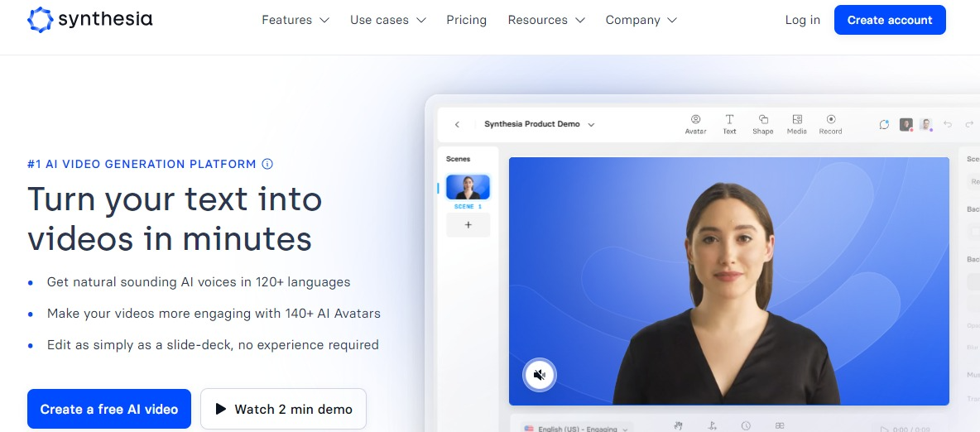This screenshot has height=432, width=980.
Task: Expand the Use cases menu
Action: 388,20
